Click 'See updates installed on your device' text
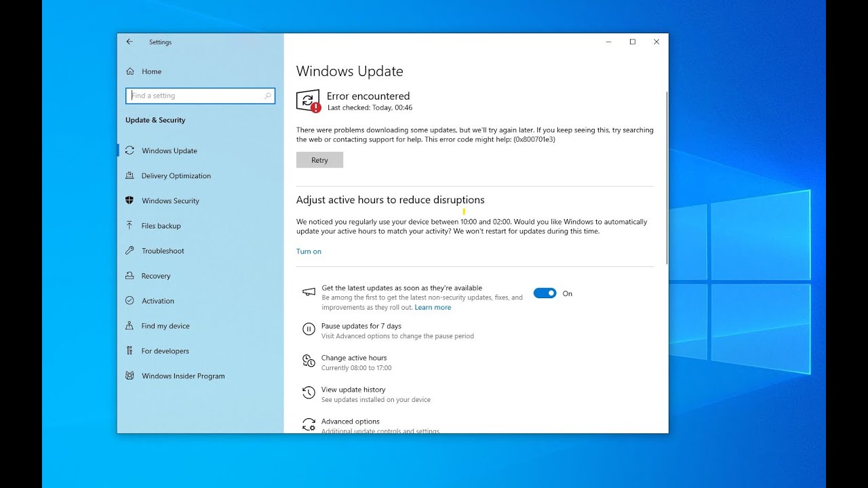 click(376, 400)
